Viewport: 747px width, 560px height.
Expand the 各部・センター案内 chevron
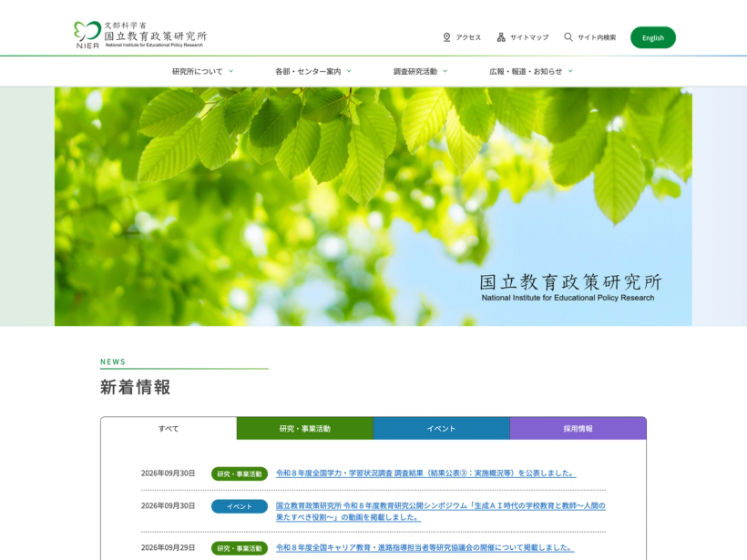tap(349, 71)
